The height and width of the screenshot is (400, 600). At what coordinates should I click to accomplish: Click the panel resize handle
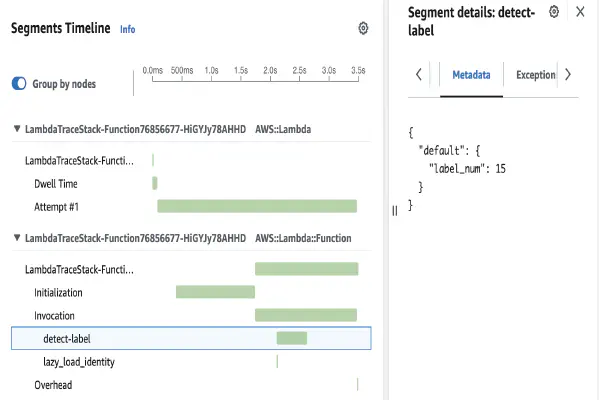(x=394, y=210)
